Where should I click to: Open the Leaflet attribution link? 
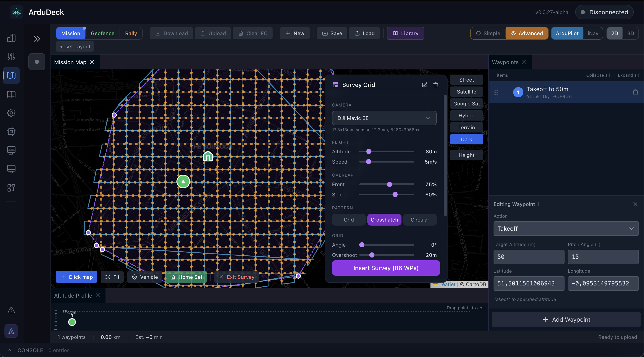pyautogui.click(x=447, y=284)
